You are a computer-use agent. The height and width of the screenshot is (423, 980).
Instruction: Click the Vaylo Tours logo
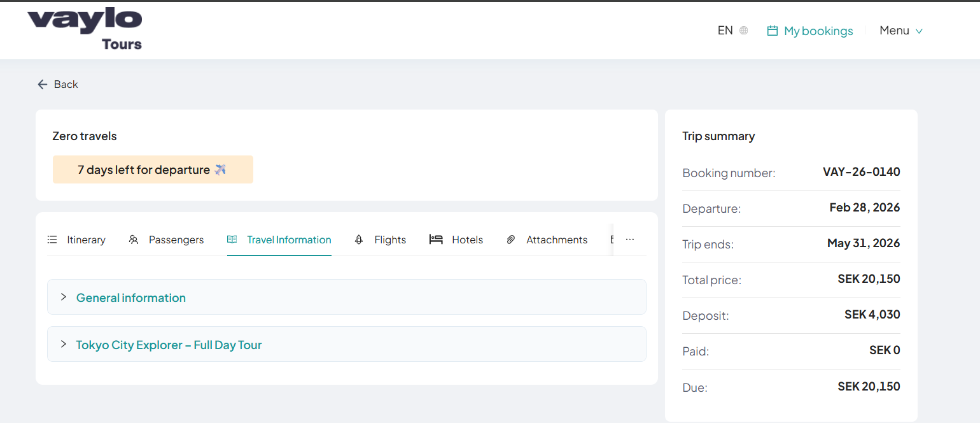(x=85, y=28)
